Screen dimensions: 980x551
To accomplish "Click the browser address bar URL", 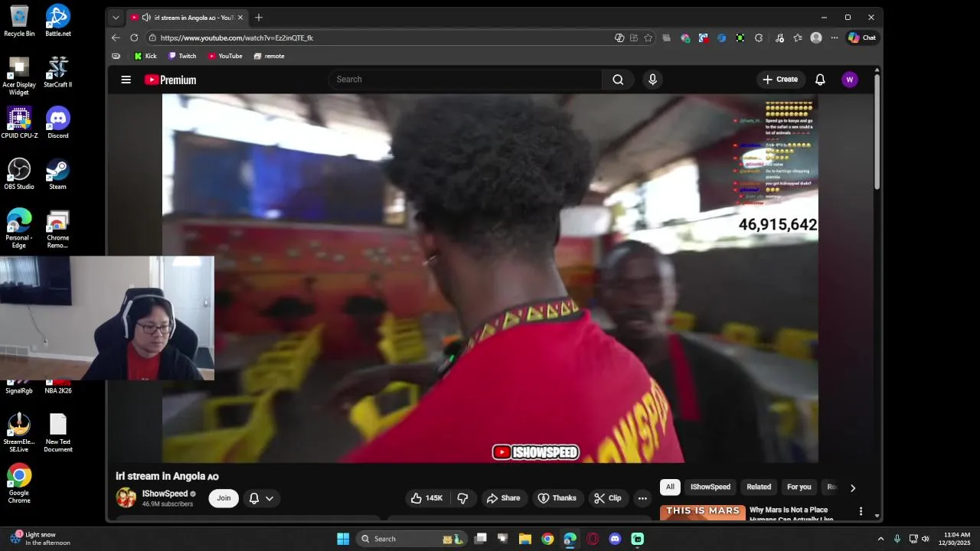I will coord(237,37).
